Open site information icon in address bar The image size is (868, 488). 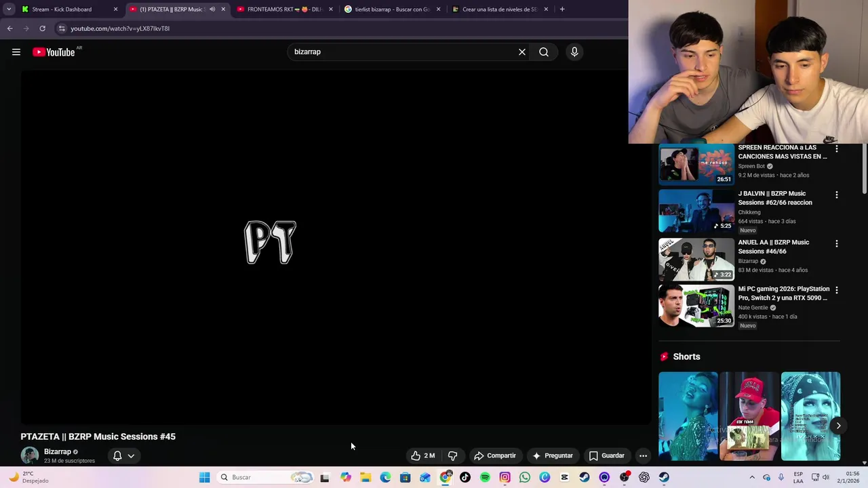point(62,28)
